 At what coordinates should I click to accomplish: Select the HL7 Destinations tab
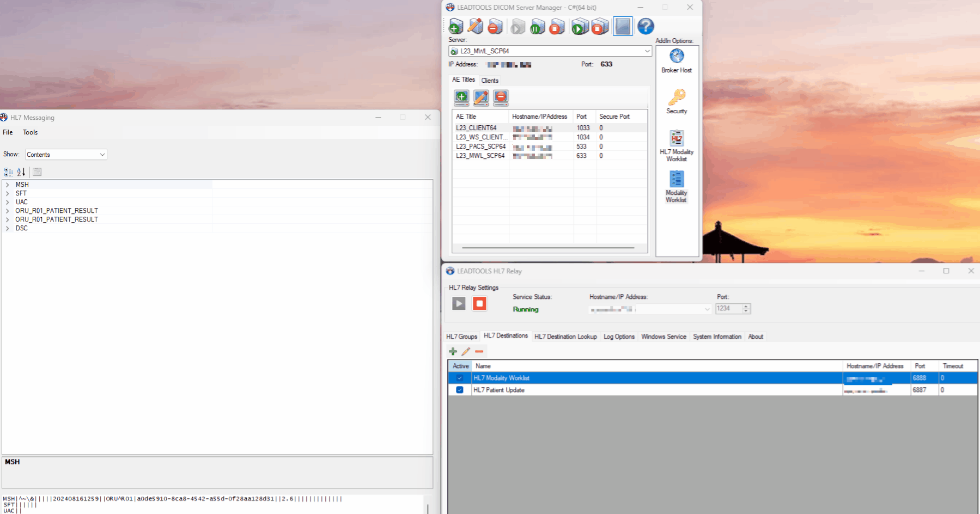click(x=506, y=335)
